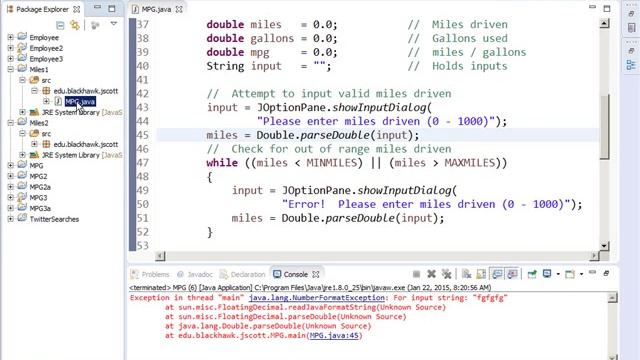This screenshot has width=640, height=360.
Task: Collapse the Miles2 project
Action: coord(10,122)
